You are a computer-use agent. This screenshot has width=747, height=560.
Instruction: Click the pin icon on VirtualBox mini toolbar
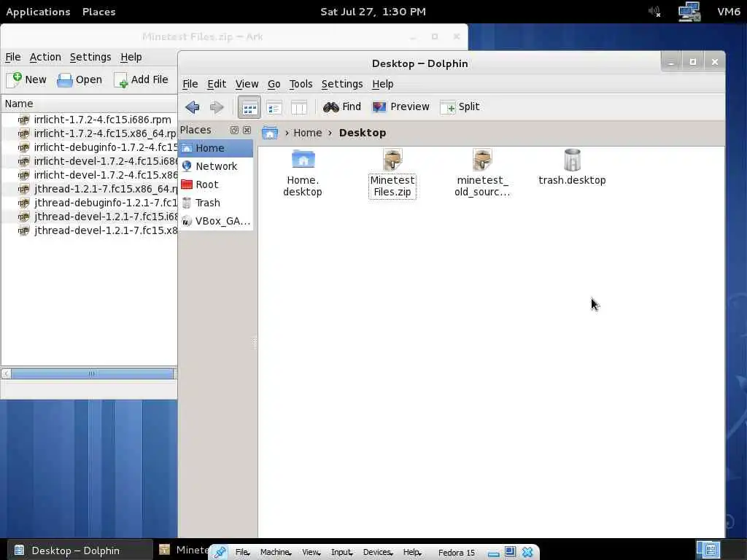(x=220, y=553)
